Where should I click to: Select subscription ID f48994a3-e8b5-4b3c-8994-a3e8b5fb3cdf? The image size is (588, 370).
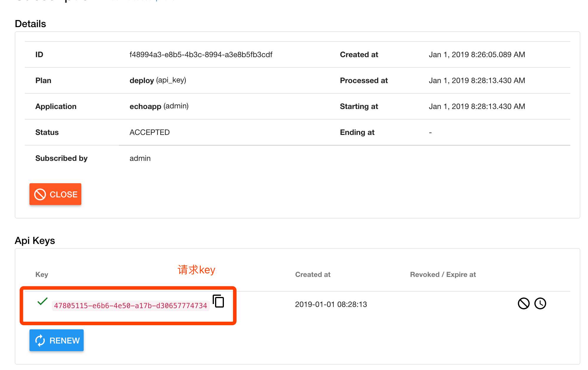[x=201, y=54]
